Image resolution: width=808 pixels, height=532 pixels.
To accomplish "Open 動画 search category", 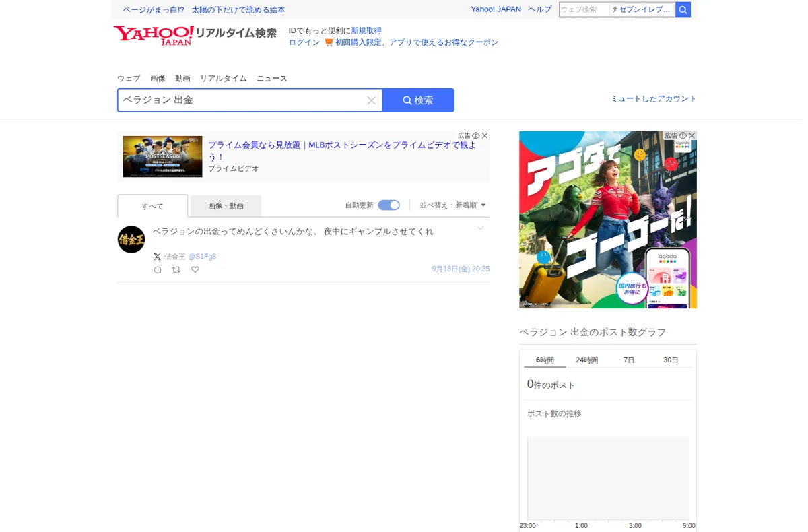I will pyautogui.click(x=182, y=79).
